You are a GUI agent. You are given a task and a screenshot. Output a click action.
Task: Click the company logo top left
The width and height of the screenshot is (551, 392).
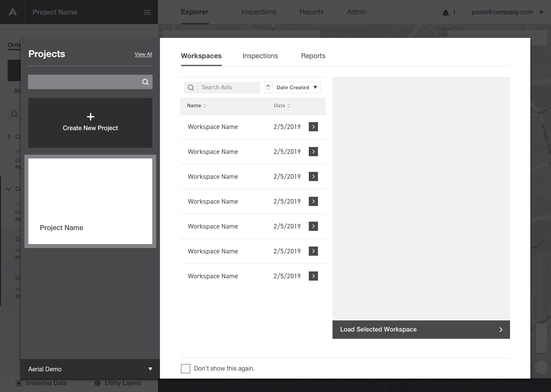pos(12,12)
